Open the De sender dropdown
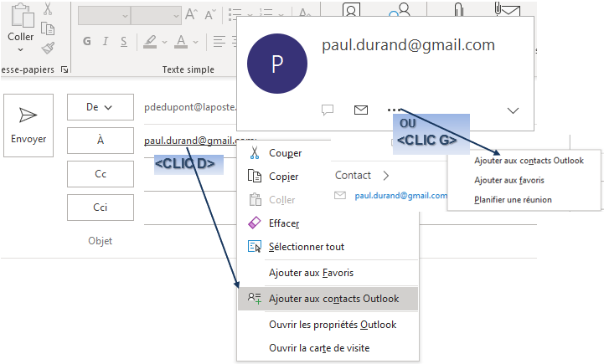 click(101, 107)
